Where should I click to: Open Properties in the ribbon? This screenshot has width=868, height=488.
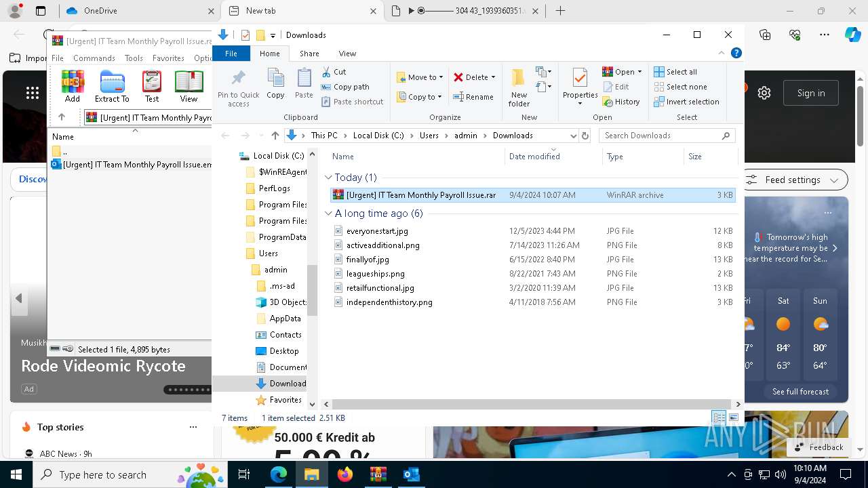(580, 88)
